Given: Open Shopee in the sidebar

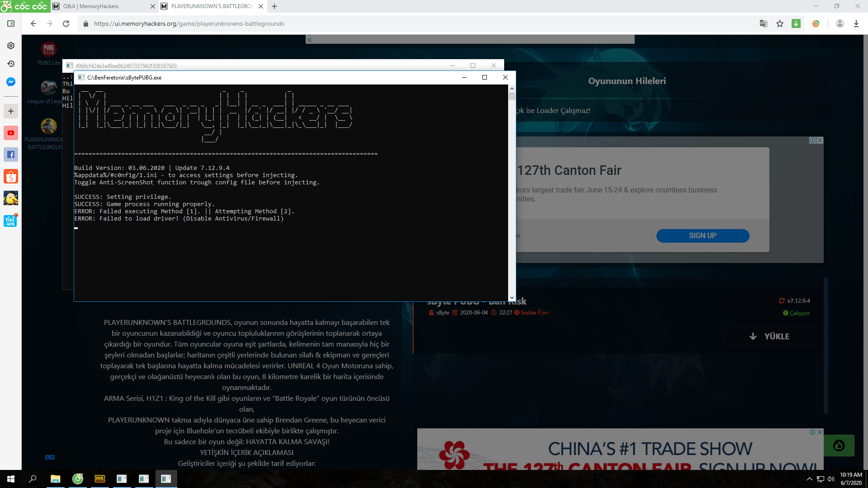Looking at the screenshot, I should [x=11, y=176].
